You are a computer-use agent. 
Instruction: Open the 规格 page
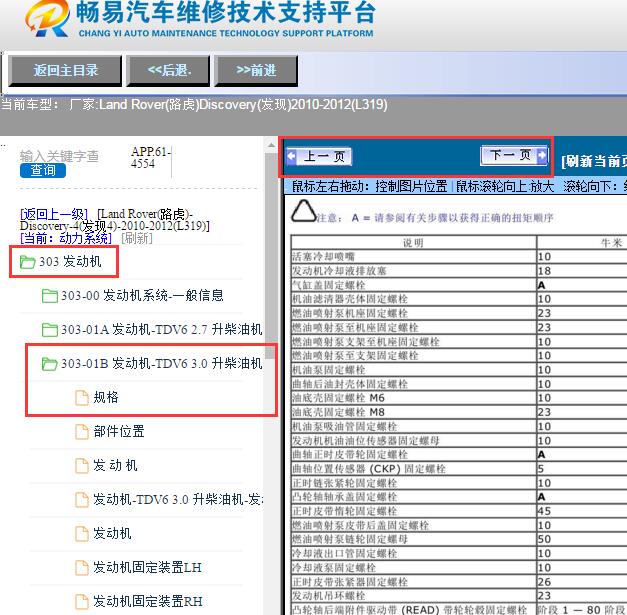pos(106,397)
